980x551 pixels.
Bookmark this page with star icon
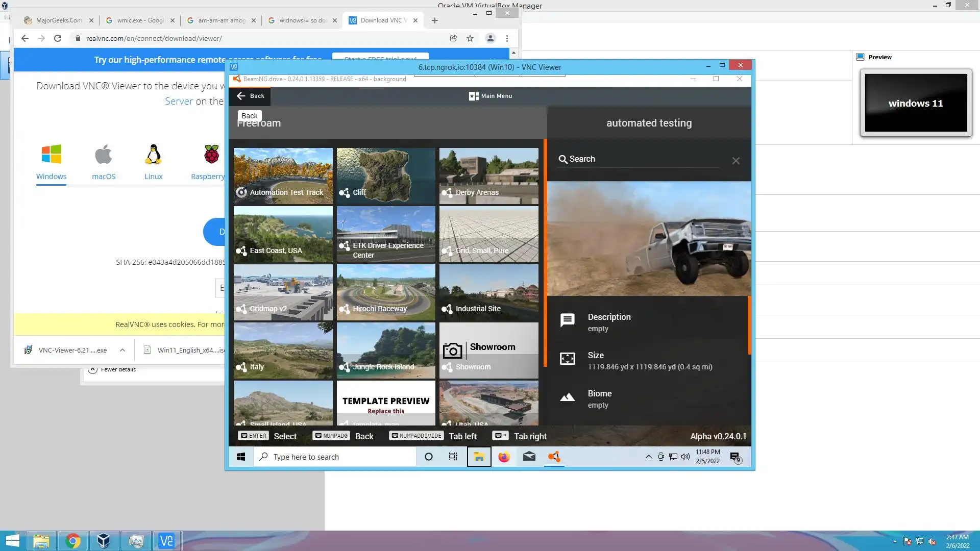[470, 38]
